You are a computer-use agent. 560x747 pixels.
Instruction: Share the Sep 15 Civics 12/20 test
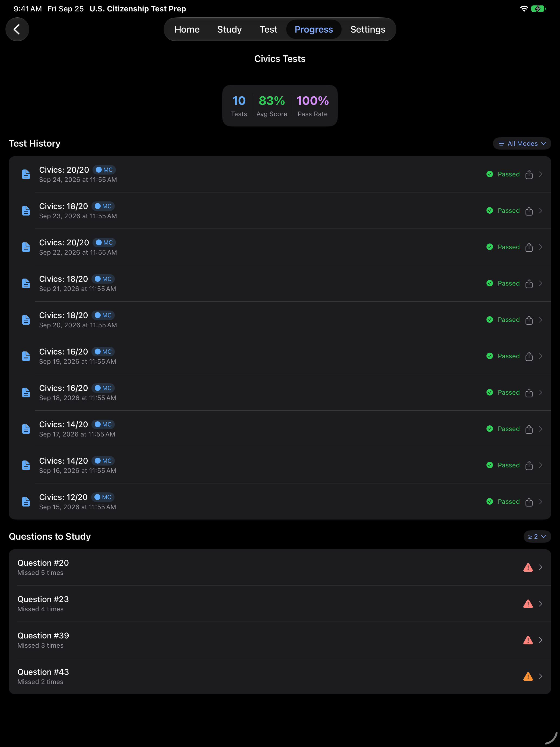point(529,502)
